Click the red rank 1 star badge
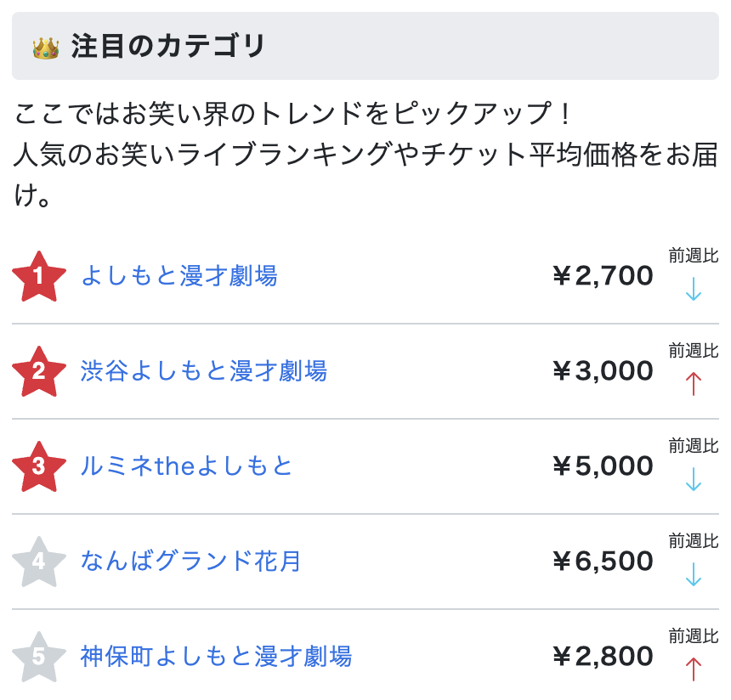The image size is (731, 700). point(38,277)
